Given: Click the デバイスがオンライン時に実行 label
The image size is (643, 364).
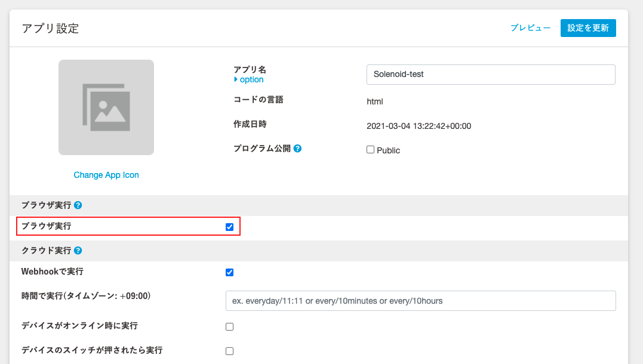Looking at the screenshot, I should tap(79, 325).
